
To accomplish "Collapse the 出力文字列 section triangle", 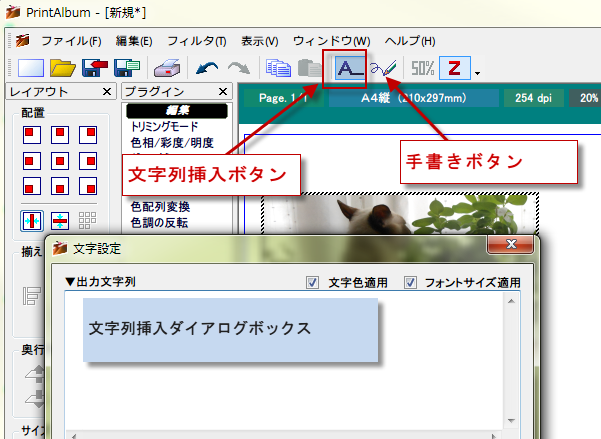I will [69, 283].
